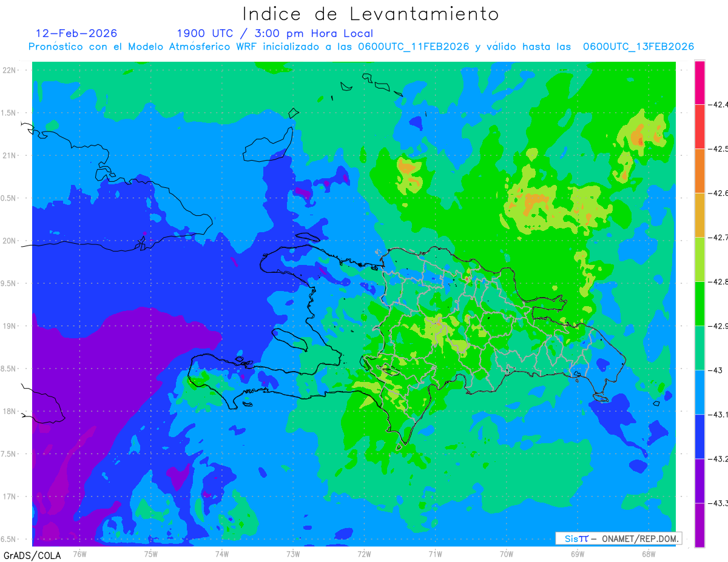
Task: Click the yellow-green swatch between -42.7 and -42.8
Action: [x=699, y=259]
